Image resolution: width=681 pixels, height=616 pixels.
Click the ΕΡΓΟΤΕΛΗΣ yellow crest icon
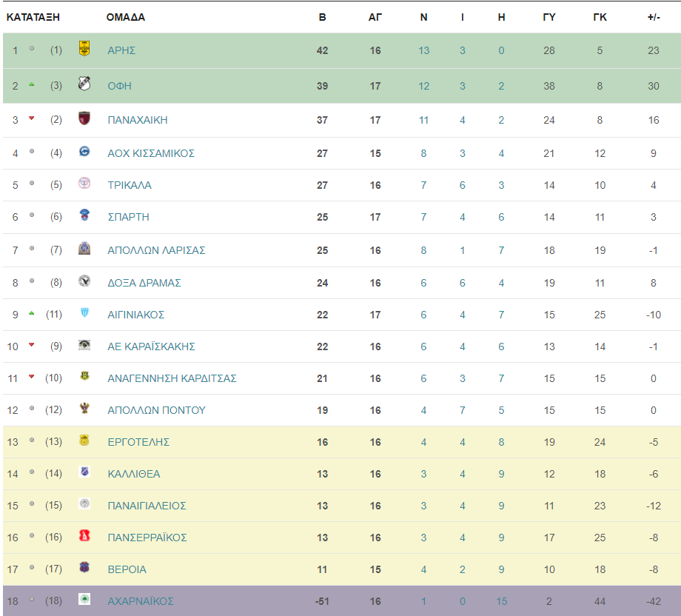click(x=84, y=441)
